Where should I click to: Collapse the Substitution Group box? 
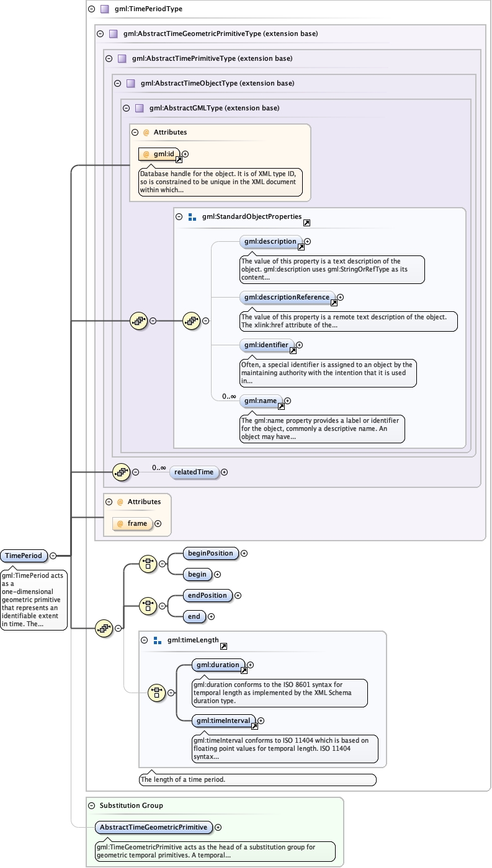tap(91, 805)
